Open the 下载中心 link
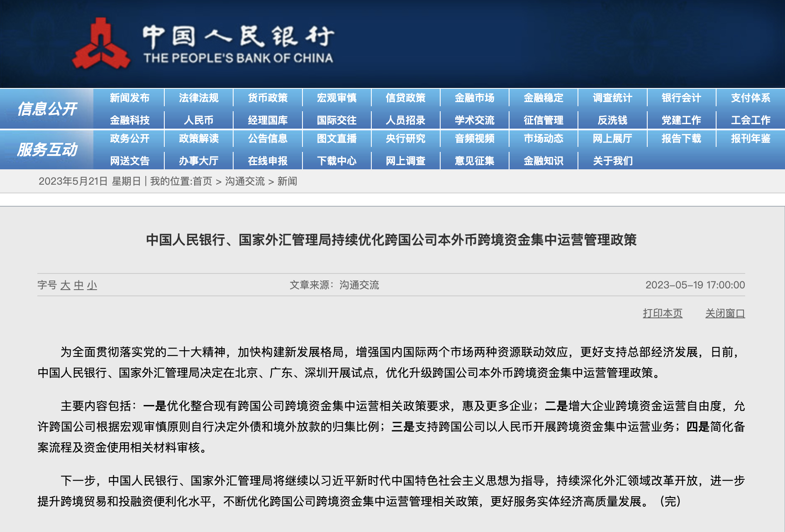This screenshot has width=785, height=532. [x=336, y=161]
